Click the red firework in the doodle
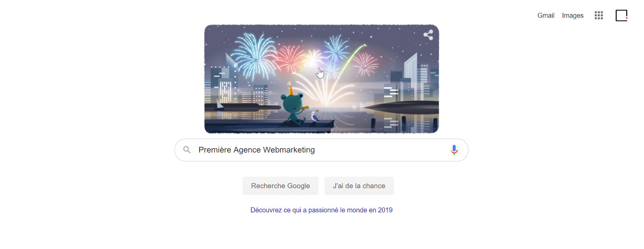The height and width of the screenshot is (249, 644). pos(289,58)
